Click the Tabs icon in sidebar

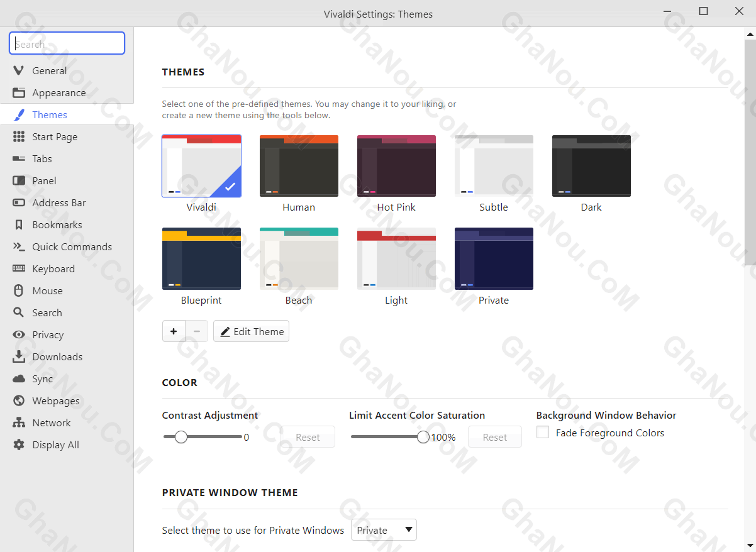point(19,158)
